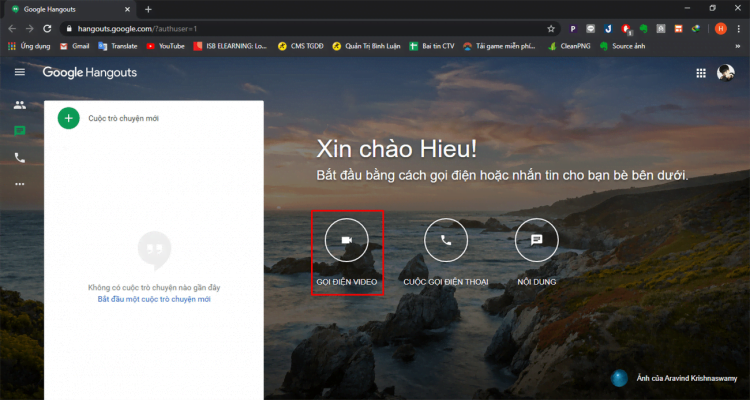Open the purple P browser extension
The width and height of the screenshot is (750, 400).
[573, 29]
